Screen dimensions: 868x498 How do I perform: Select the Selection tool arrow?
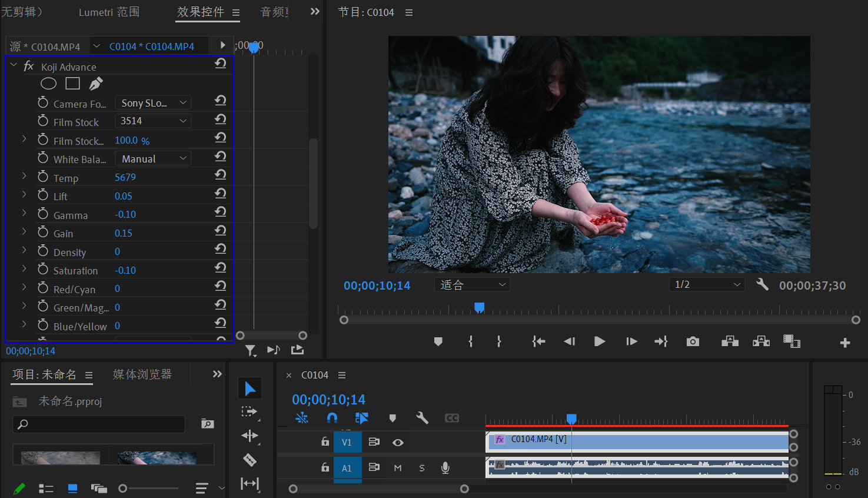[250, 389]
